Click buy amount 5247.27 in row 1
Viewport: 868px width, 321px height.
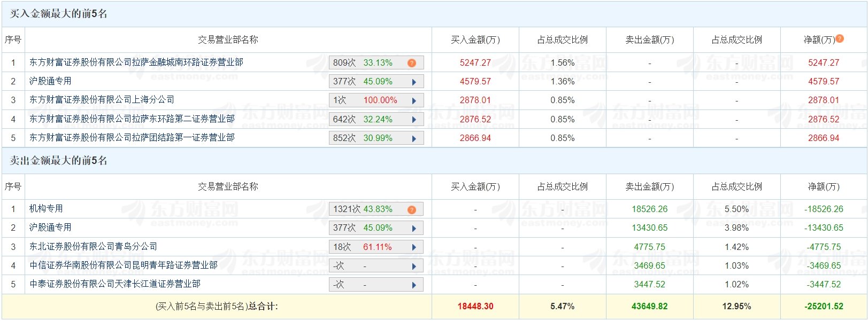click(x=475, y=62)
